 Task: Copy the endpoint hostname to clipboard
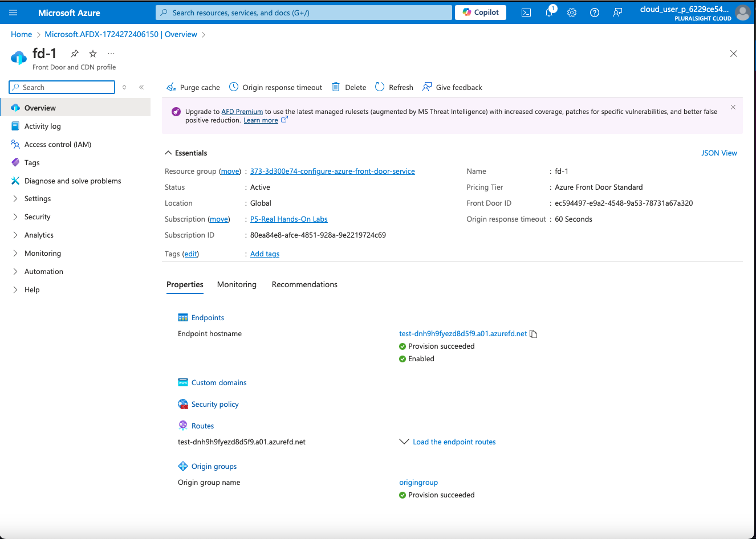tap(534, 334)
